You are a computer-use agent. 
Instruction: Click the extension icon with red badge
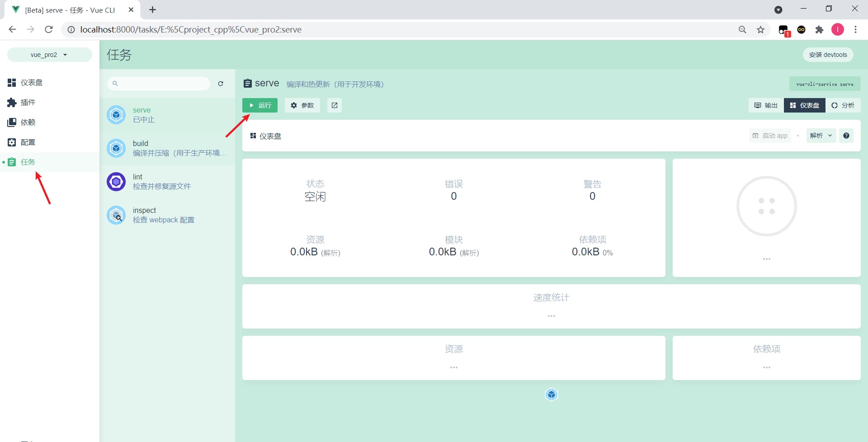(783, 30)
